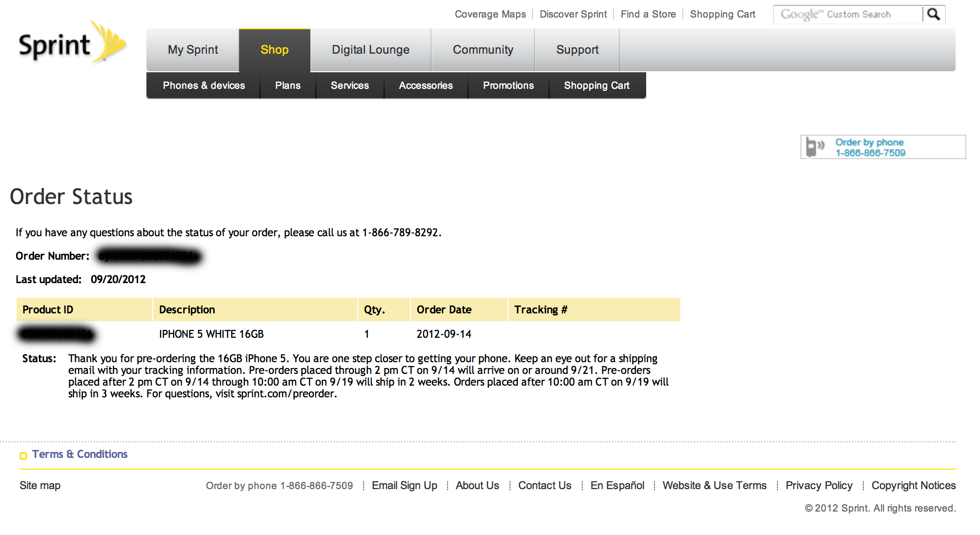Open the Privacy Policy link

[819, 485]
